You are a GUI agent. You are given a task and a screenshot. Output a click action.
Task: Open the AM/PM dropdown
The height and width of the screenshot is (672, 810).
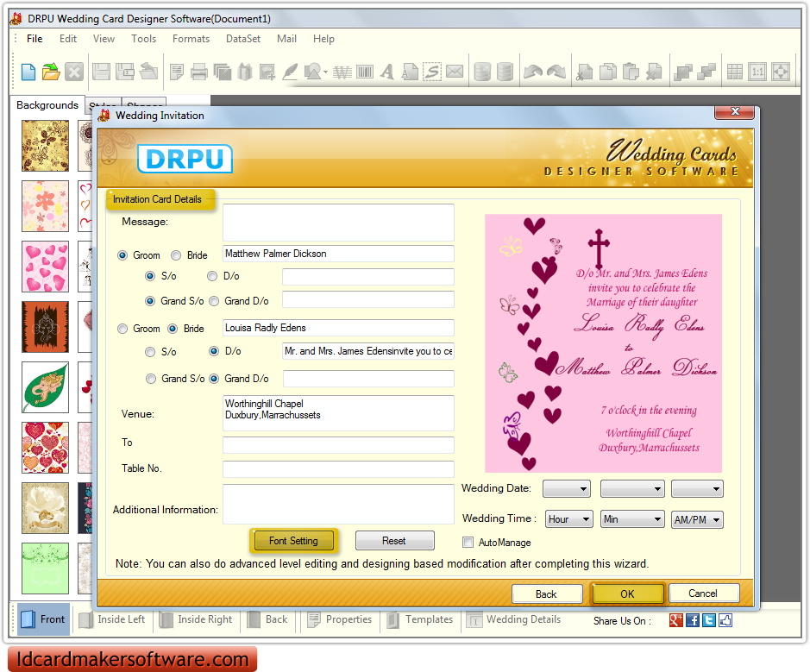click(697, 519)
